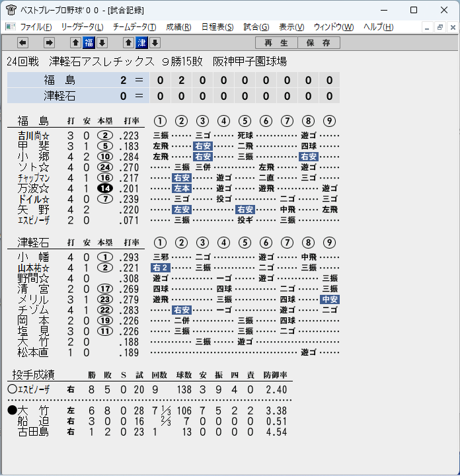Open the 試合(G) menu

point(256,27)
